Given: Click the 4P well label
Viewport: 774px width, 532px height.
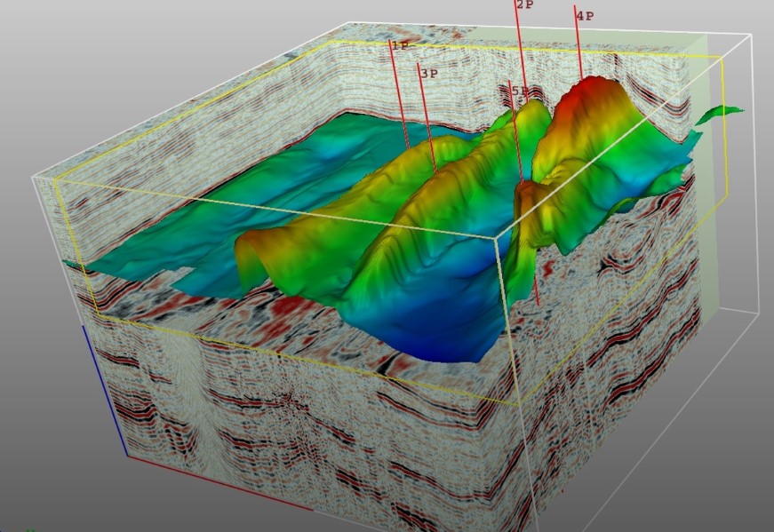Looking at the screenshot, I should point(586,16).
